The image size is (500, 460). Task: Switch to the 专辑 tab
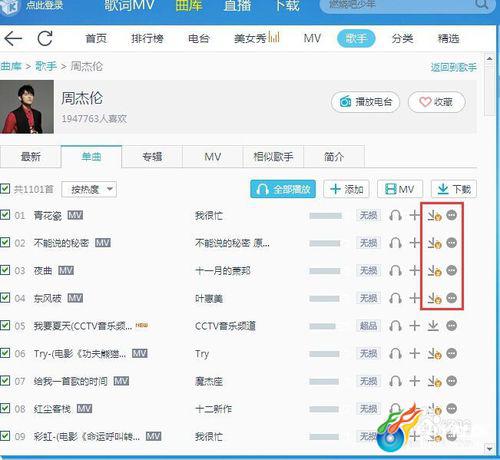pyautogui.click(x=152, y=157)
